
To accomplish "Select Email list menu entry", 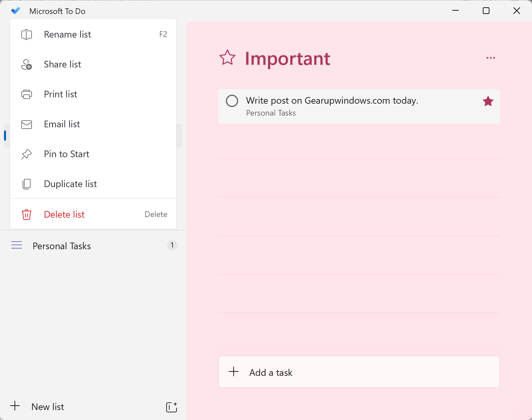I will [93, 124].
